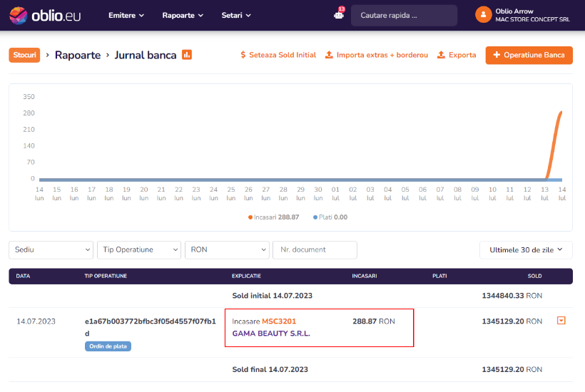Click Seteaza Sold Initial

pyautogui.click(x=278, y=55)
